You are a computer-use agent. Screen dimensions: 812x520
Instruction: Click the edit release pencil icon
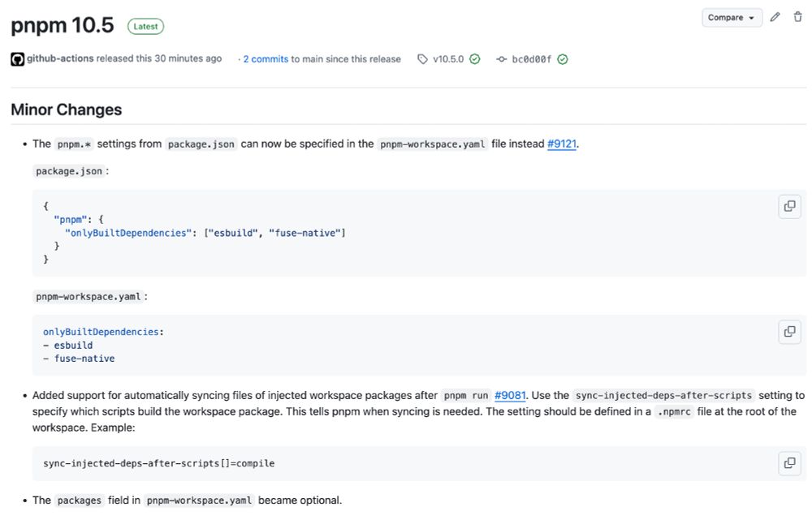point(775,17)
